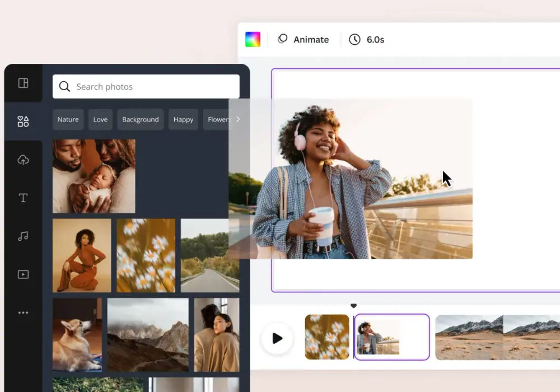Open the Videos play-box icon in sidebar

[x=23, y=274]
